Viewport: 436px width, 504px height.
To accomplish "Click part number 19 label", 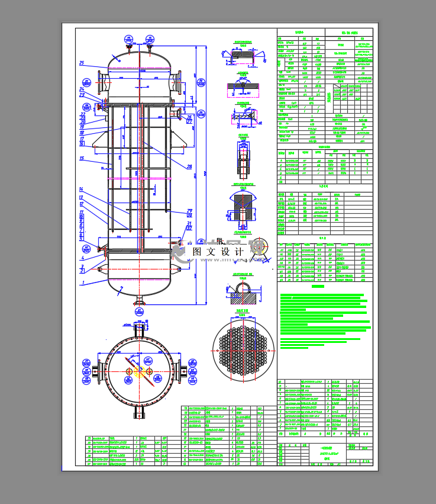I will [82, 127].
